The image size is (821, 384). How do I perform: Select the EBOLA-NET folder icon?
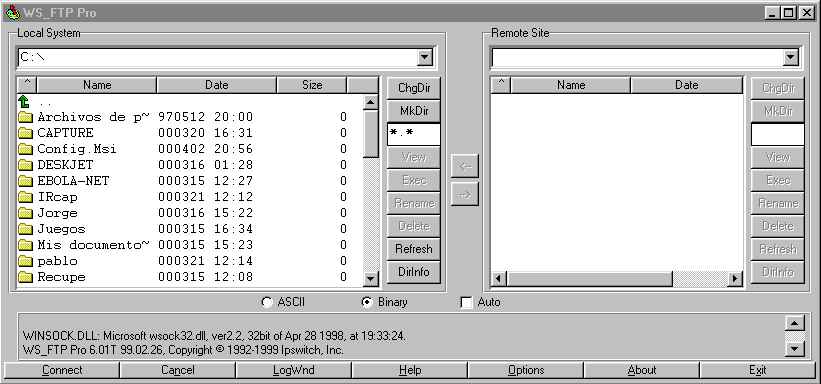(x=25, y=181)
